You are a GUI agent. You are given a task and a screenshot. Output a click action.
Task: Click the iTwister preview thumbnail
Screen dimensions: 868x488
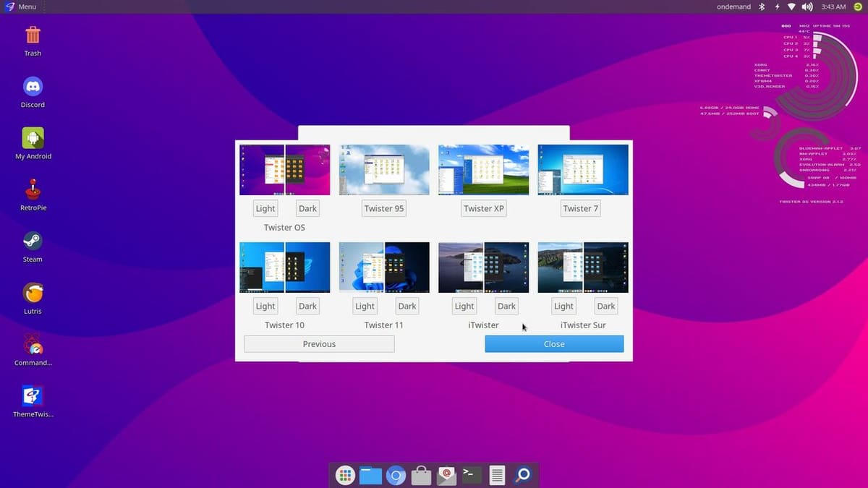coord(483,267)
